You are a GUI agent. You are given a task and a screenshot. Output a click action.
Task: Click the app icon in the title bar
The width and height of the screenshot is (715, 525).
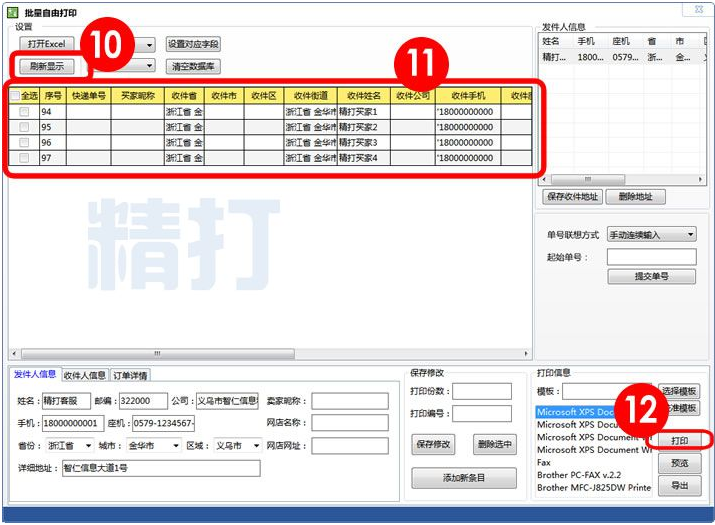12,11
